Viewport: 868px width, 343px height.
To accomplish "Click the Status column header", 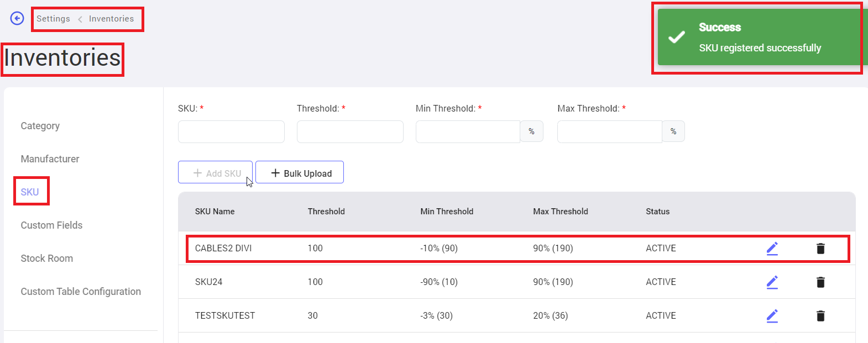I will coord(657,212).
